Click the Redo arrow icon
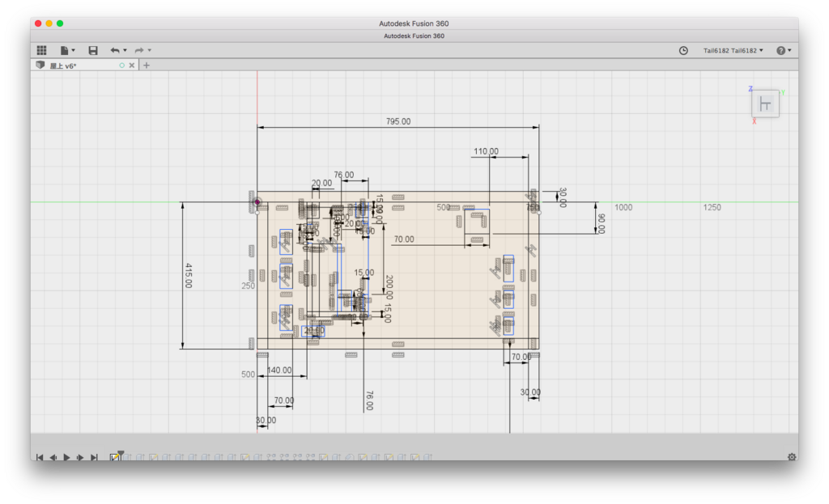This screenshot has height=504, width=829. pyautogui.click(x=139, y=50)
